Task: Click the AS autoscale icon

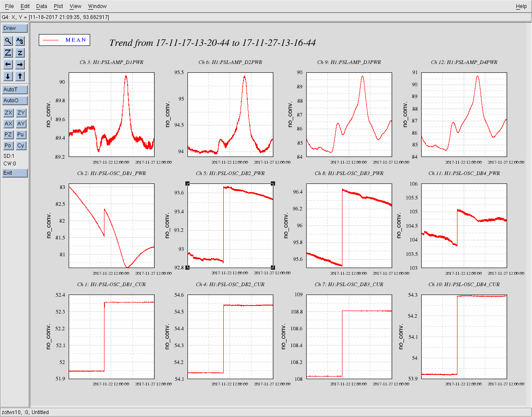Action: (20, 41)
